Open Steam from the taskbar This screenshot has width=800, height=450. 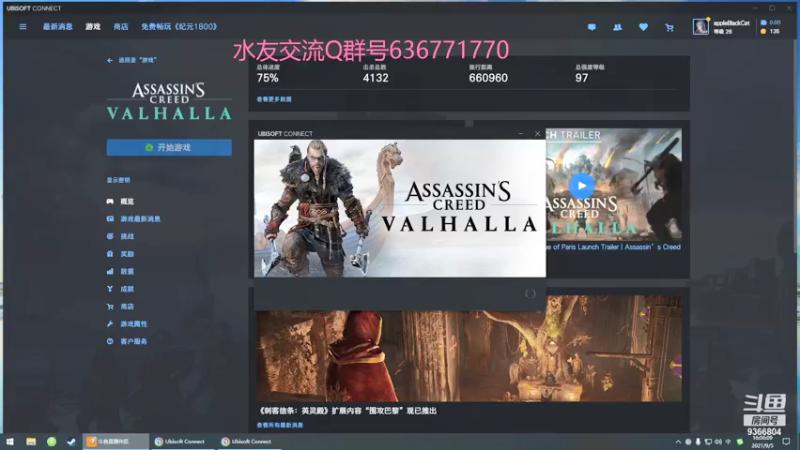[x=71, y=441]
